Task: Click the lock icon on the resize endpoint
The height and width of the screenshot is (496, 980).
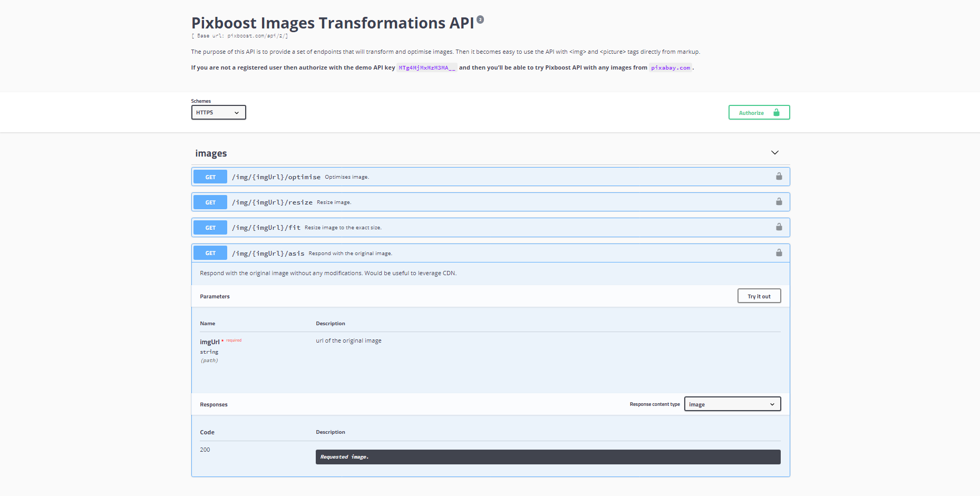Action: (x=779, y=202)
